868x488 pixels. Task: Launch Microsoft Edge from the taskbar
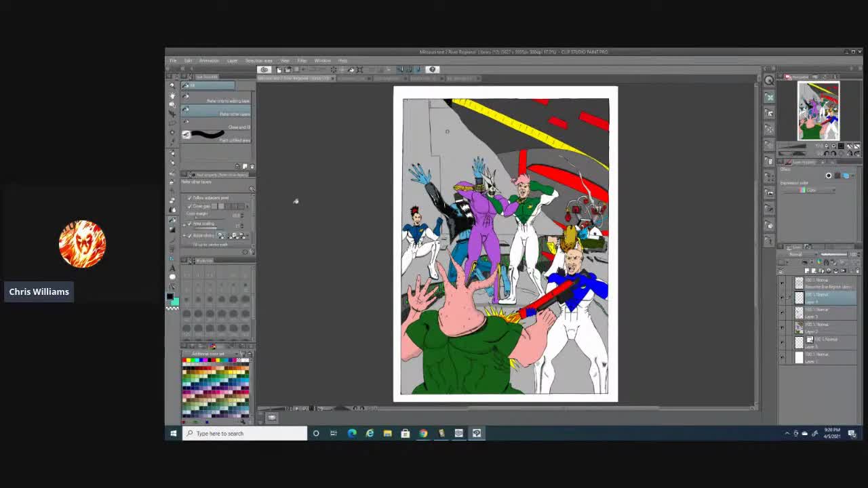tap(352, 433)
